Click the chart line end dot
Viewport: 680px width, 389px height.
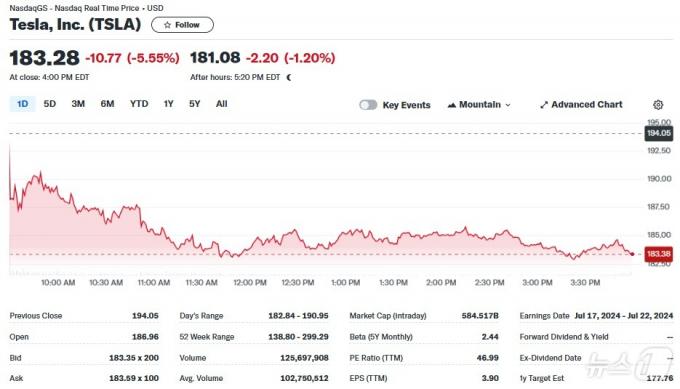[x=632, y=254]
